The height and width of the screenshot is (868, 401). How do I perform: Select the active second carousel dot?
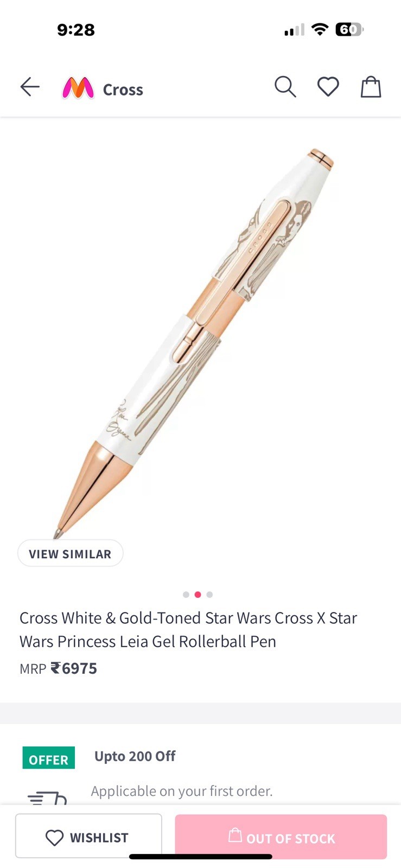coord(198,595)
